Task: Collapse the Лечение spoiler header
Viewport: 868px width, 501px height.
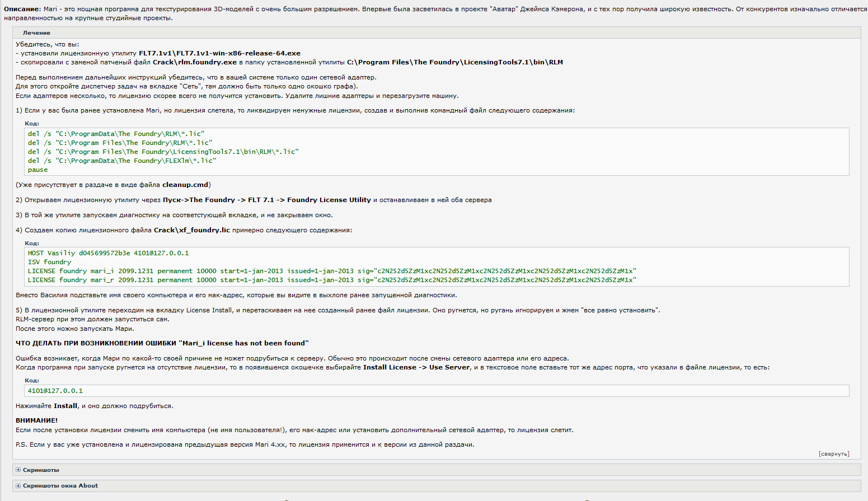Action: 36,33
